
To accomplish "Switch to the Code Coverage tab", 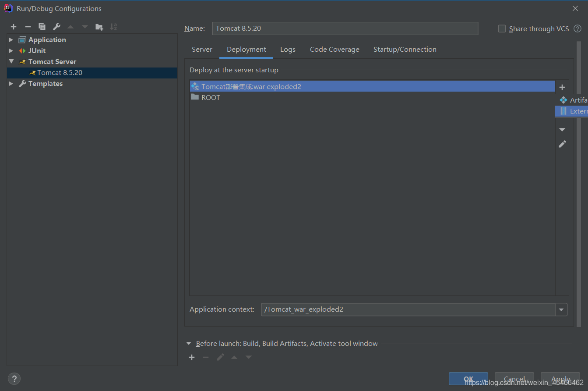I will click(x=334, y=50).
